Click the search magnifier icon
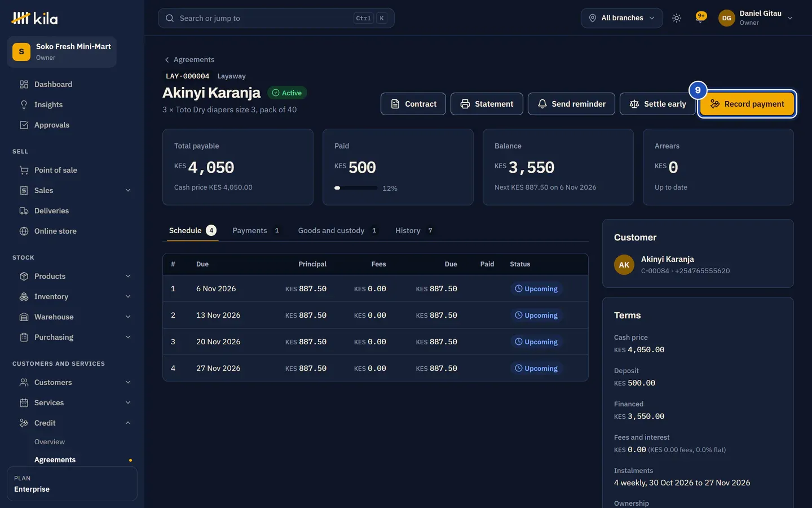 tap(170, 18)
